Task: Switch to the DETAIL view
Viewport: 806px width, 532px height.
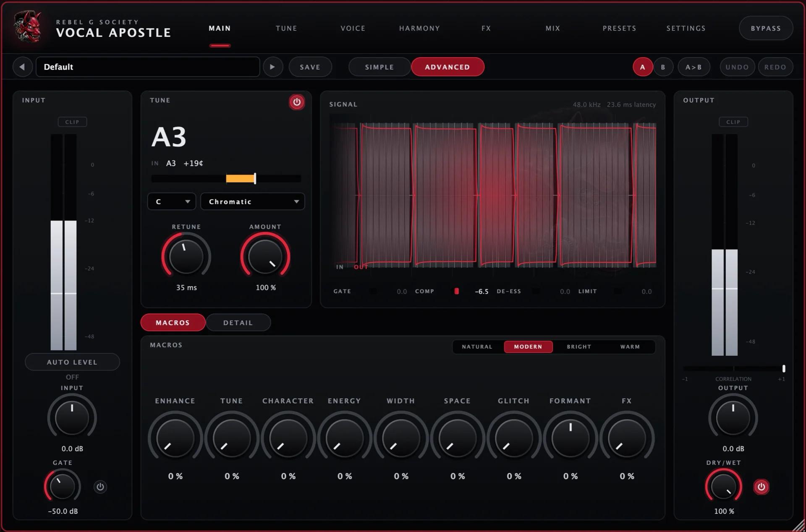Action: pos(238,323)
